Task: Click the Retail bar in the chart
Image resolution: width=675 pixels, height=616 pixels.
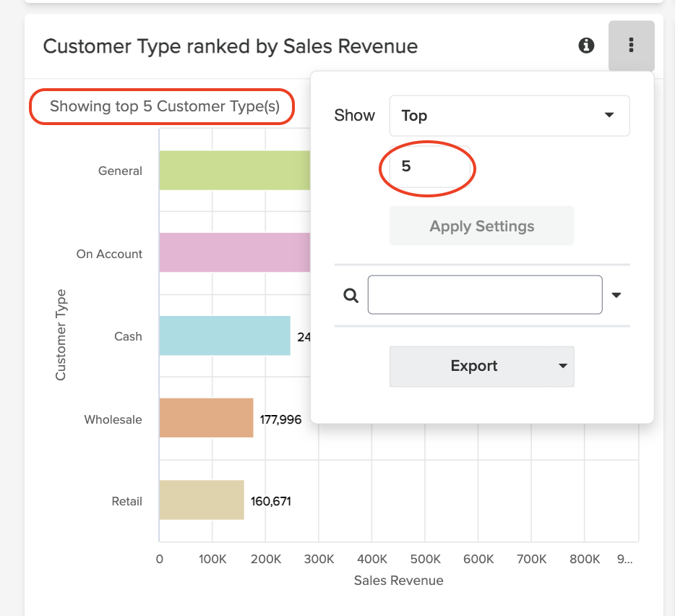Action: coord(201,500)
